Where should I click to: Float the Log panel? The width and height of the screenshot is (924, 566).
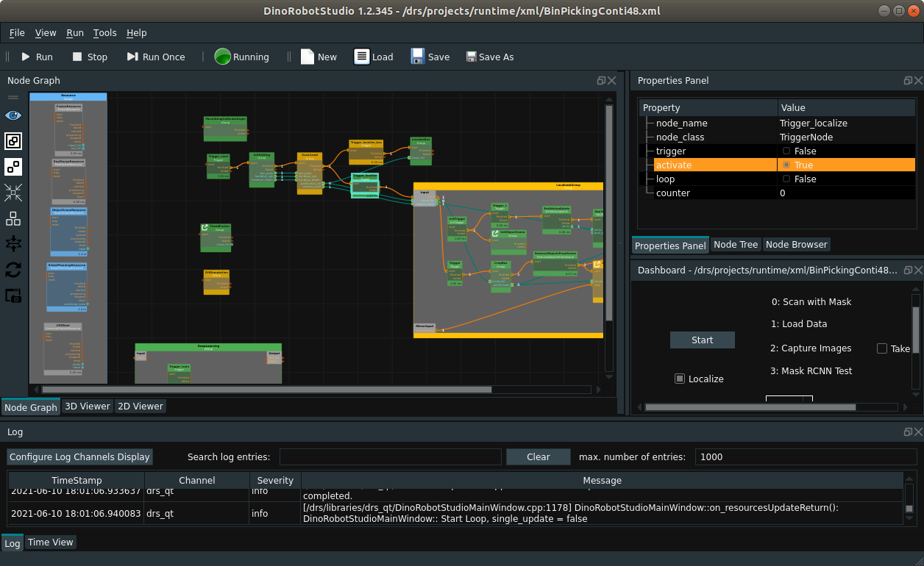tap(908, 432)
